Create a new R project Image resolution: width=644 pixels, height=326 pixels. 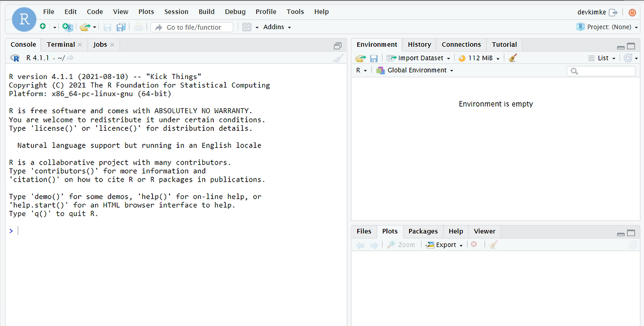point(67,27)
